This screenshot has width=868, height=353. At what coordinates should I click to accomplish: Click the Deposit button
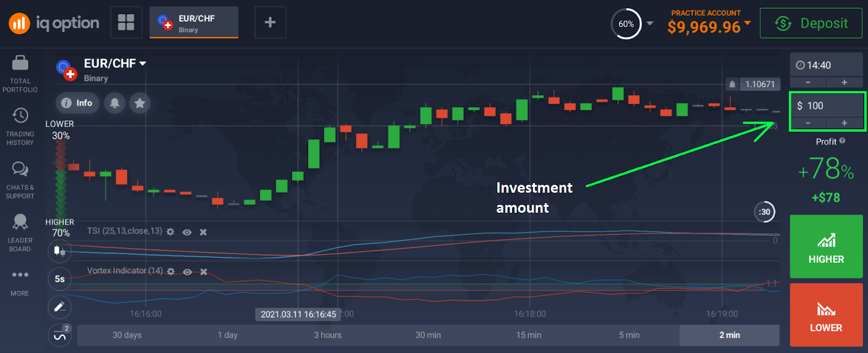click(811, 23)
